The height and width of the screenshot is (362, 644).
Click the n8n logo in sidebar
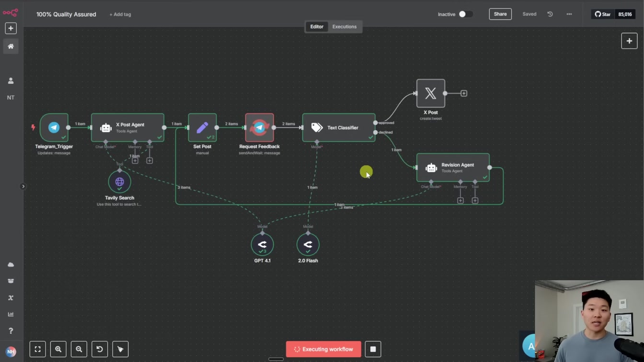tap(11, 12)
